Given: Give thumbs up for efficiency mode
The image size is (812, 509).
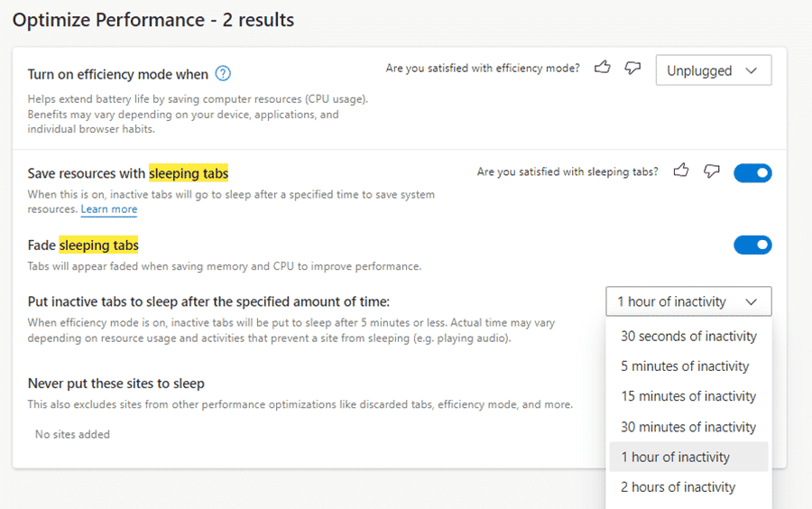Looking at the screenshot, I should [603, 68].
